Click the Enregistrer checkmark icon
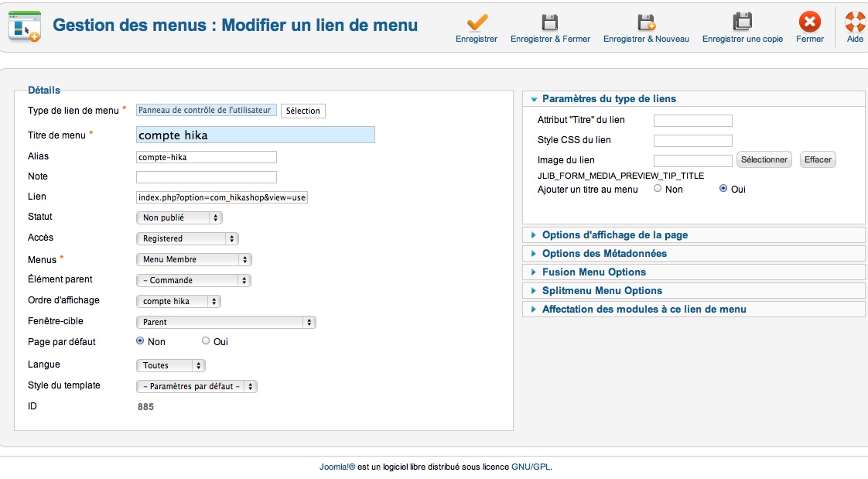Viewport: 868px width, 479px height. (x=477, y=22)
